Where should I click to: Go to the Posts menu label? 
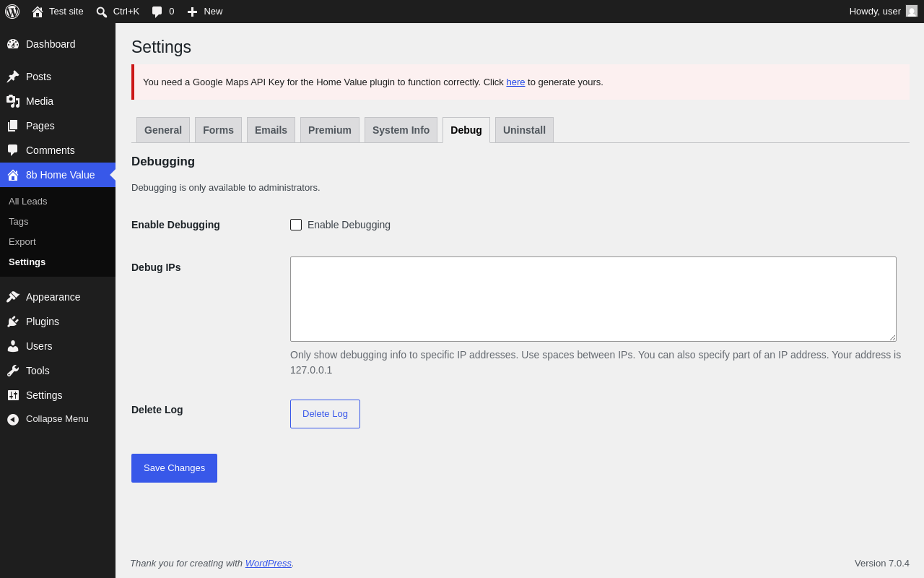[x=38, y=77]
